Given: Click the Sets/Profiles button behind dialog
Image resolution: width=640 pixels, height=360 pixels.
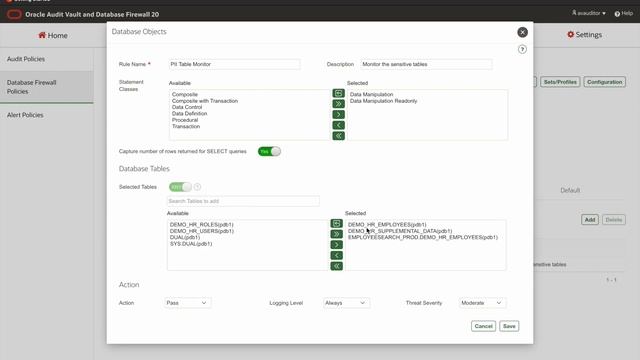Looking at the screenshot, I should [x=560, y=82].
